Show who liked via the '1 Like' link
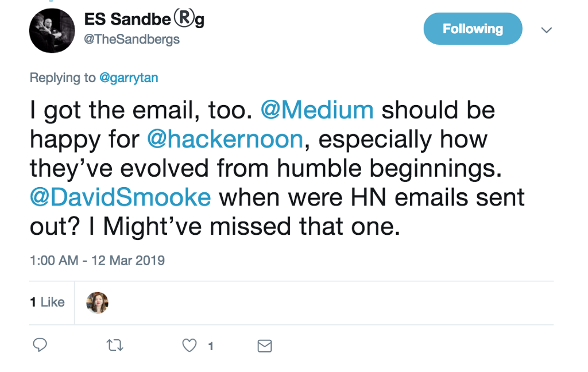The image size is (588, 372). (47, 303)
